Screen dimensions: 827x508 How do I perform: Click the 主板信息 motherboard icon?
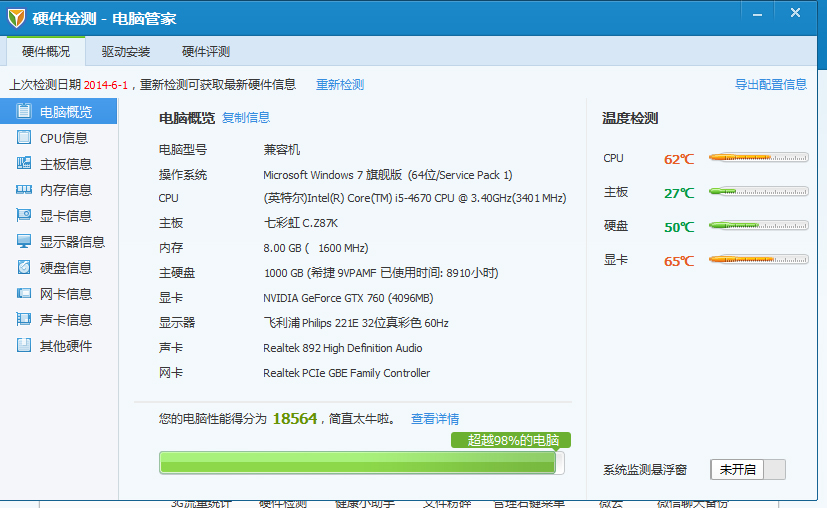coord(24,163)
